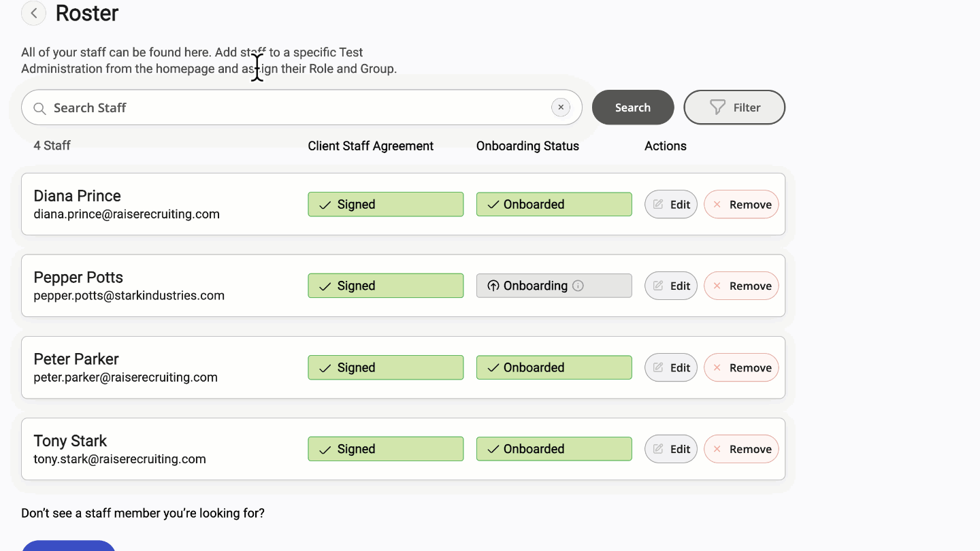Image resolution: width=980 pixels, height=551 pixels.
Task: Remove Tony Stark from roster
Action: 741,449
